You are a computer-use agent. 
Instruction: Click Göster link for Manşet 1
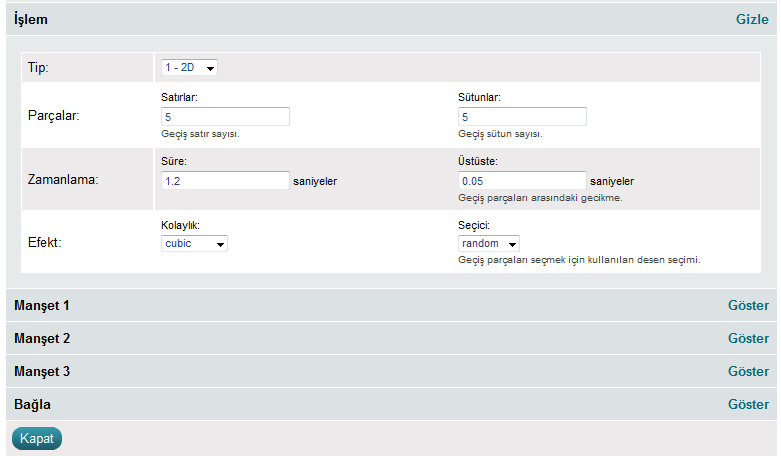(748, 306)
